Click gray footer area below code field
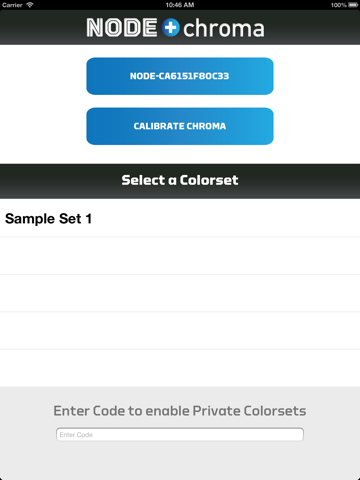Viewport: 360px width, 480px height. [180, 462]
